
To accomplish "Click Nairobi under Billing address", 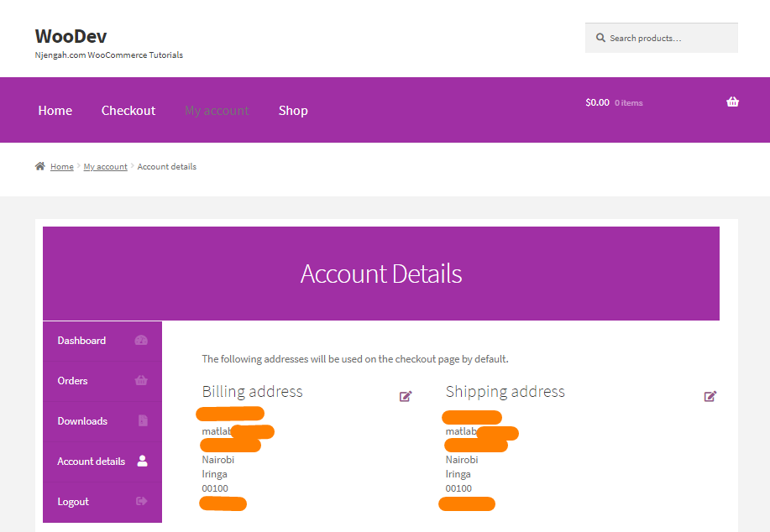I will (x=218, y=460).
